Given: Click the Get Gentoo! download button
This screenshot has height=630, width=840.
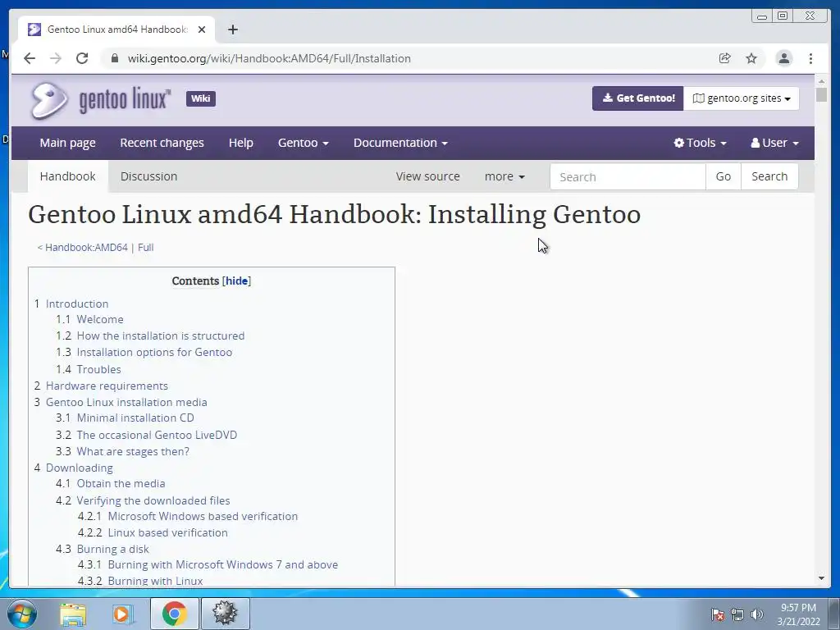Looking at the screenshot, I should tap(638, 98).
